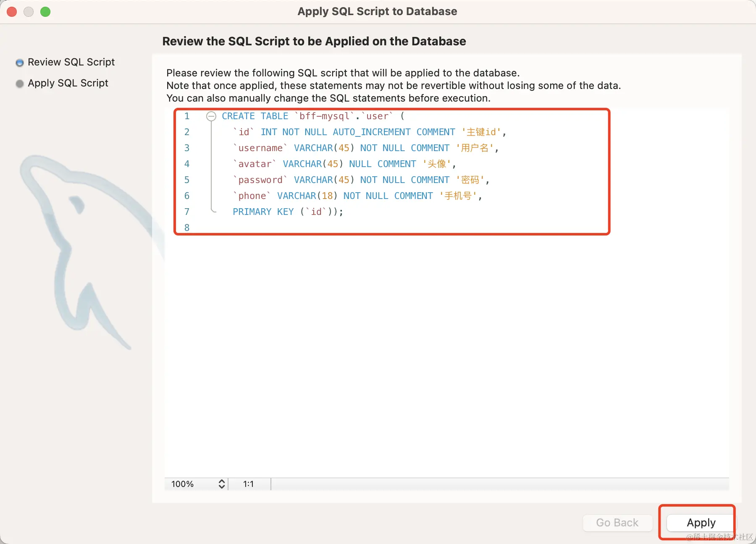
Task: Click the Go Back button
Action: click(x=617, y=523)
